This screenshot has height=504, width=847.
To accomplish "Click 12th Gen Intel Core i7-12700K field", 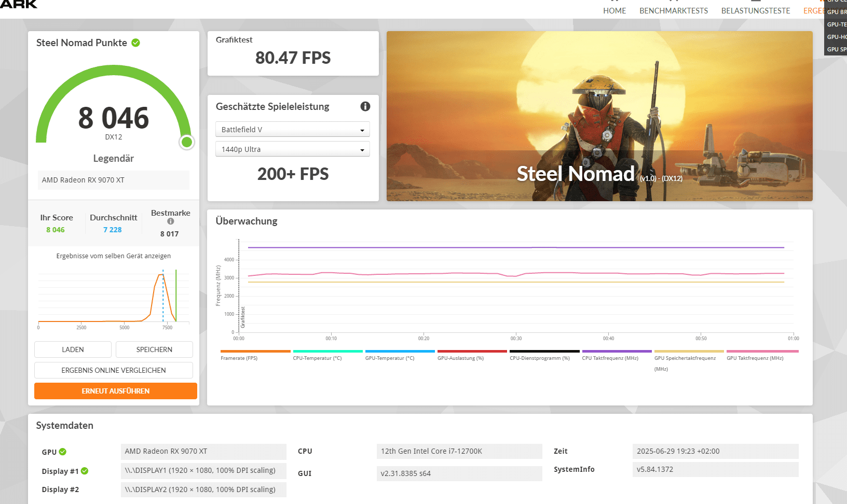I will click(459, 452).
